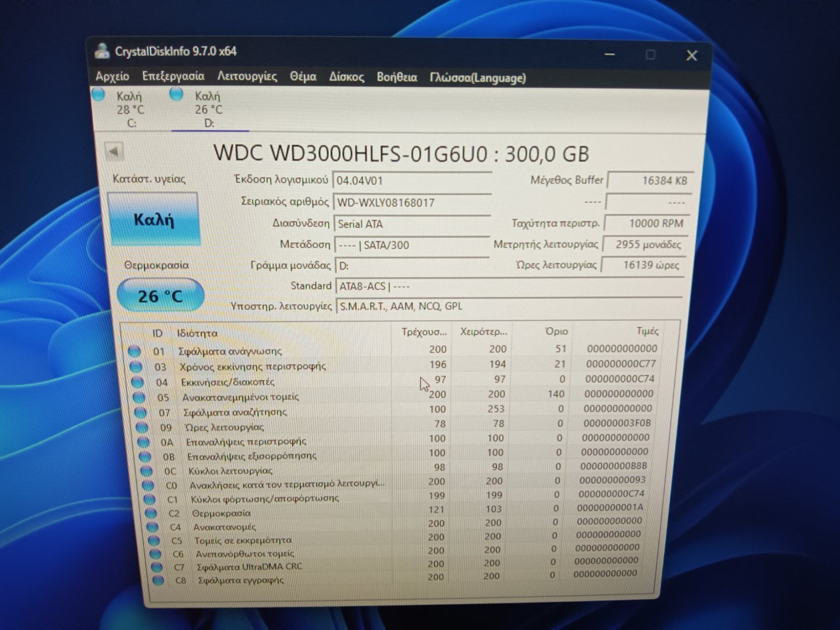Open the Αρχείο menu
The image size is (840, 630).
[x=112, y=76]
